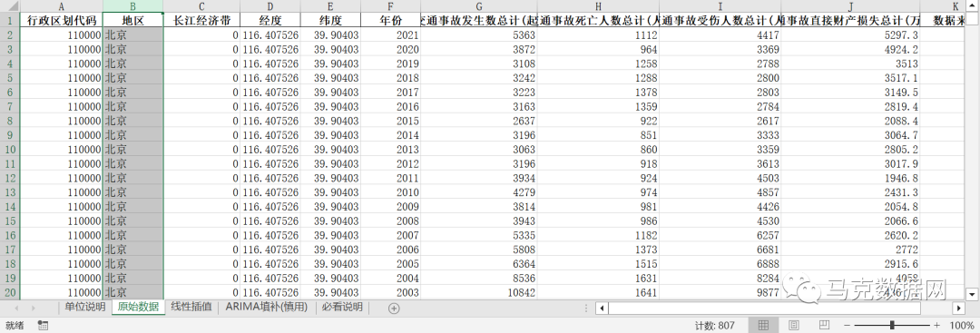
Task: Click the deaths cell 1641
Action: click(x=598, y=292)
